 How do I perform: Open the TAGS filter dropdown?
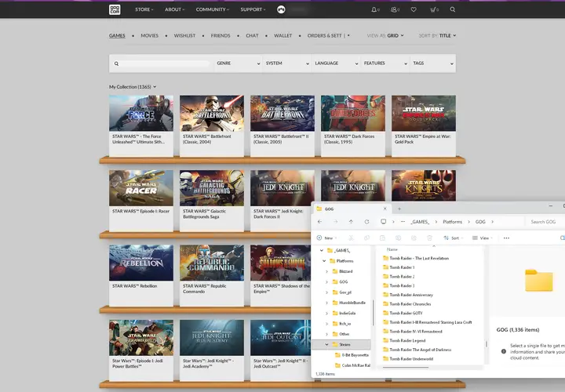pyautogui.click(x=432, y=64)
